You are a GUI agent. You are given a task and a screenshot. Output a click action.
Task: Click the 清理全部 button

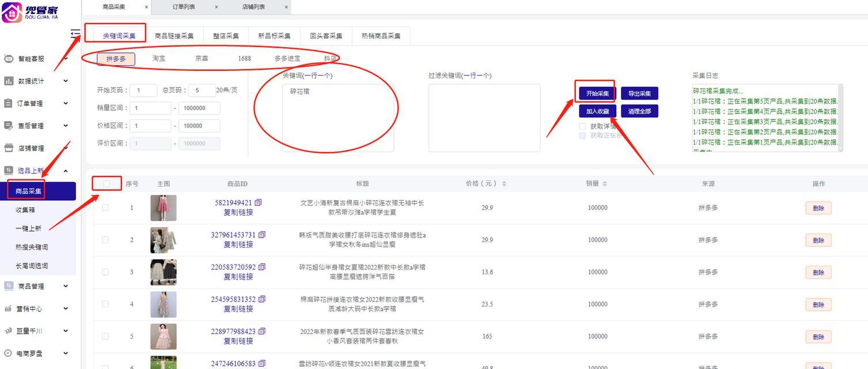point(639,111)
